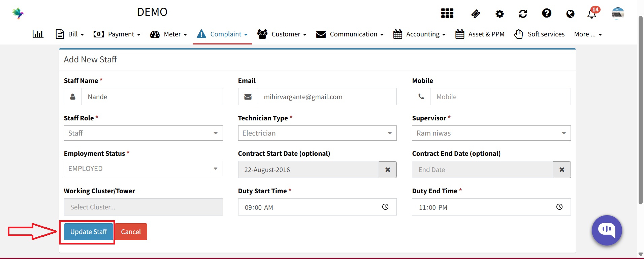644x259 pixels.
Task: Open the help question mark icon
Action: pyautogui.click(x=546, y=13)
